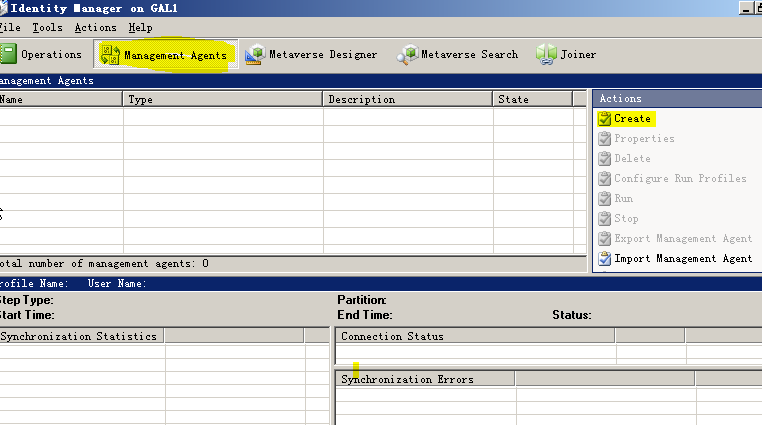Click the Run action link

pos(623,198)
